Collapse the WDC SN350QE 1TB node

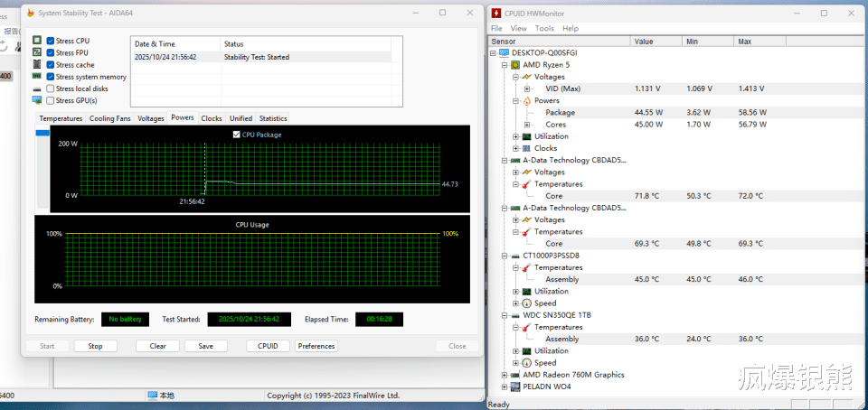505,315
